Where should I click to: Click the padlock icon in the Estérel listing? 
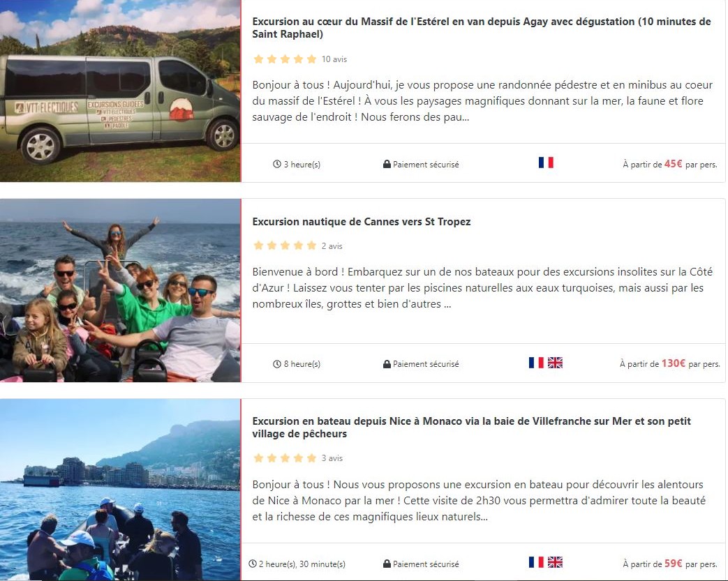387,165
